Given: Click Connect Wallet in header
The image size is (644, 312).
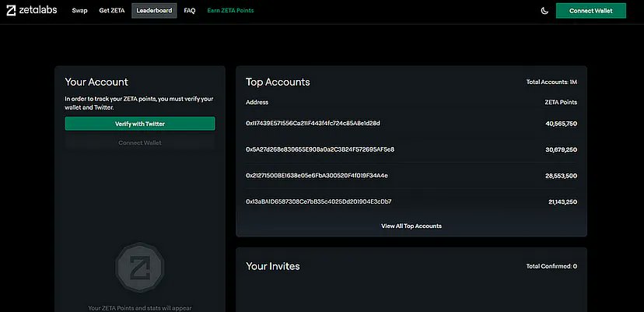Looking at the screenshot, I should (x=591, y=11).
